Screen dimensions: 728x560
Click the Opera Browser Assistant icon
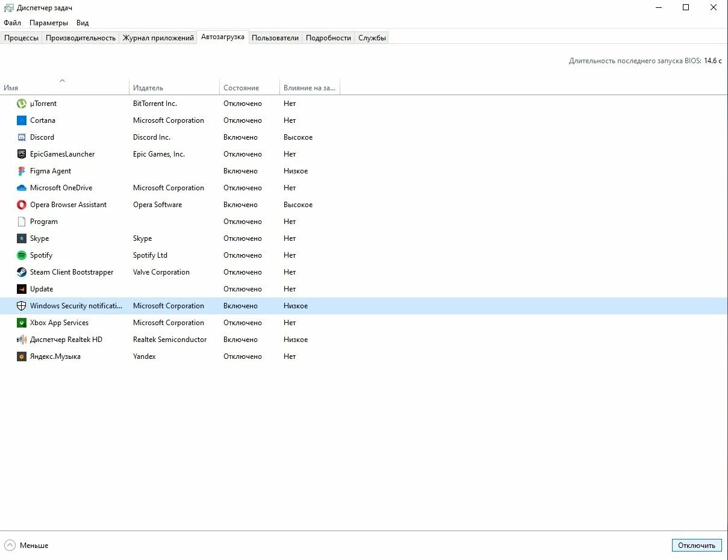coord(22,205)
